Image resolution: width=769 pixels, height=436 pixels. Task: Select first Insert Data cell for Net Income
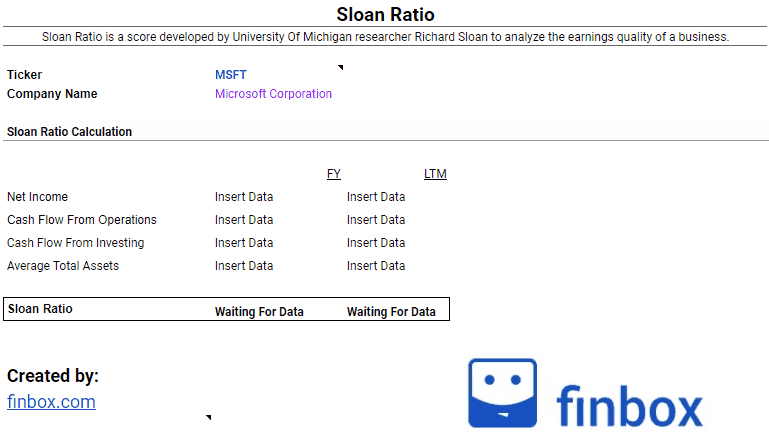pyautogui.click(x=244, y=197)
